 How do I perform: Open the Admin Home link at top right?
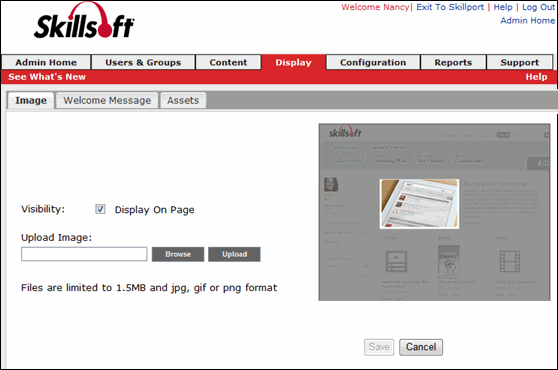(x=528, y=21)
